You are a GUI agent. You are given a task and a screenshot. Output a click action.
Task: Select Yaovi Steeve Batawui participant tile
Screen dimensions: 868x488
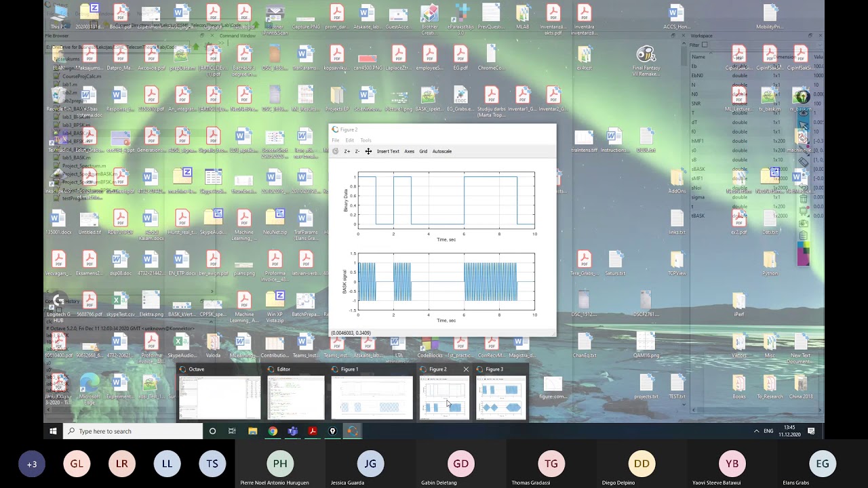(x=732, y=464)
